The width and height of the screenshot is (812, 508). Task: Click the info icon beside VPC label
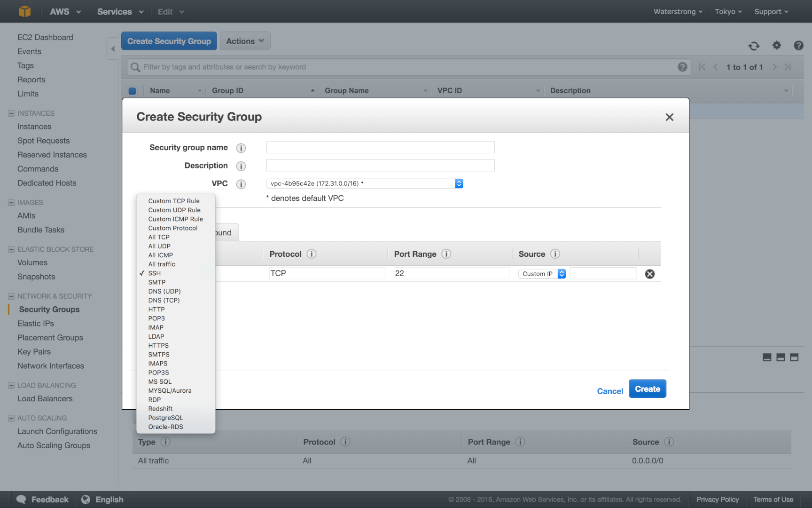(x=241, y=184)
